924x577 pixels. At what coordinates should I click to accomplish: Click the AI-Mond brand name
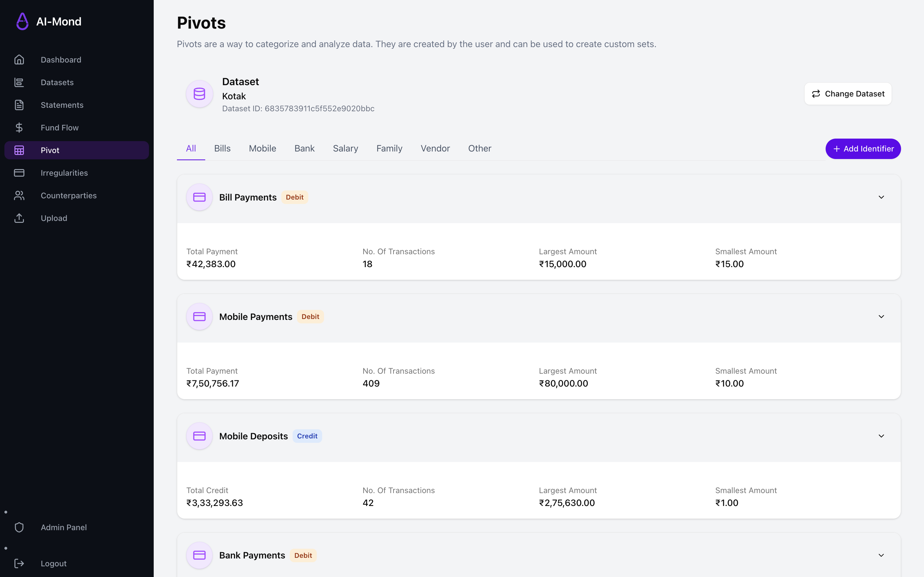tap(59, 21)
